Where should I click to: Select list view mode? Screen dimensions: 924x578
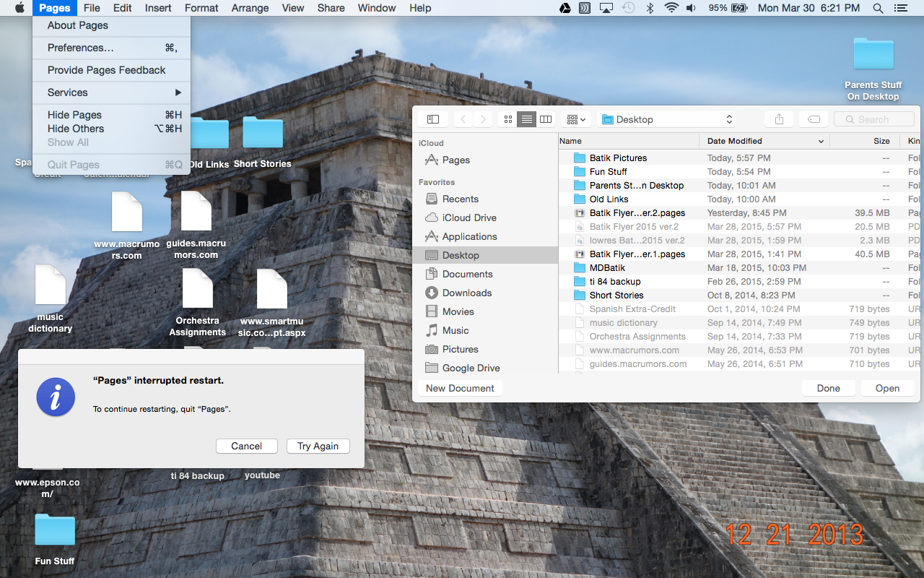pyautogui.click(x=527, y=118)
